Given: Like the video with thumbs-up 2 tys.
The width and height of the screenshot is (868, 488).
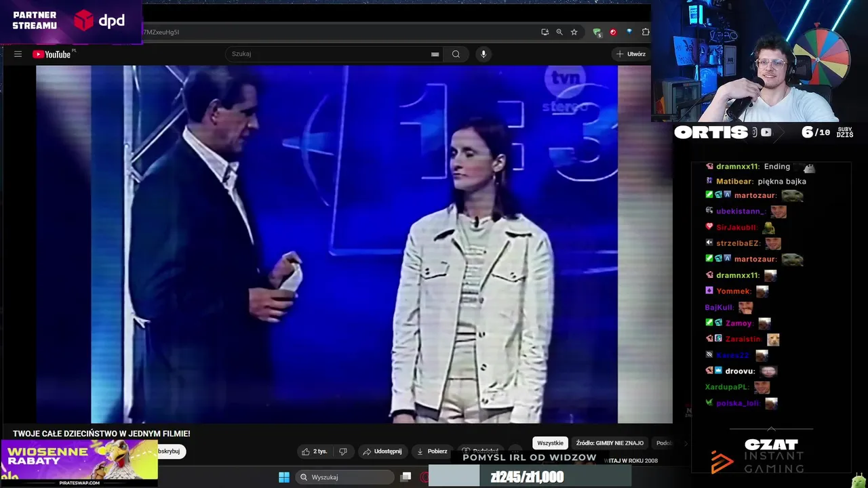Looking at the screenshot, I should coord(315,451).
